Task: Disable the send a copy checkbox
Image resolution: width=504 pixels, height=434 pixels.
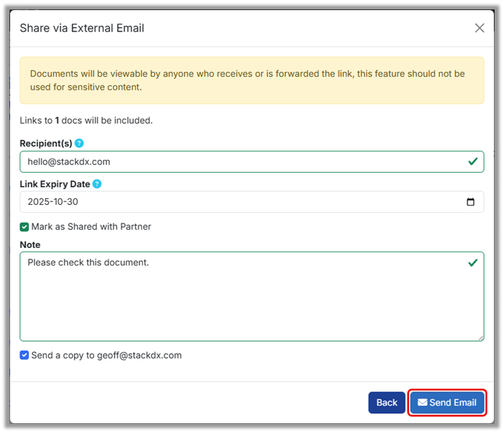Action: (24, 355)
